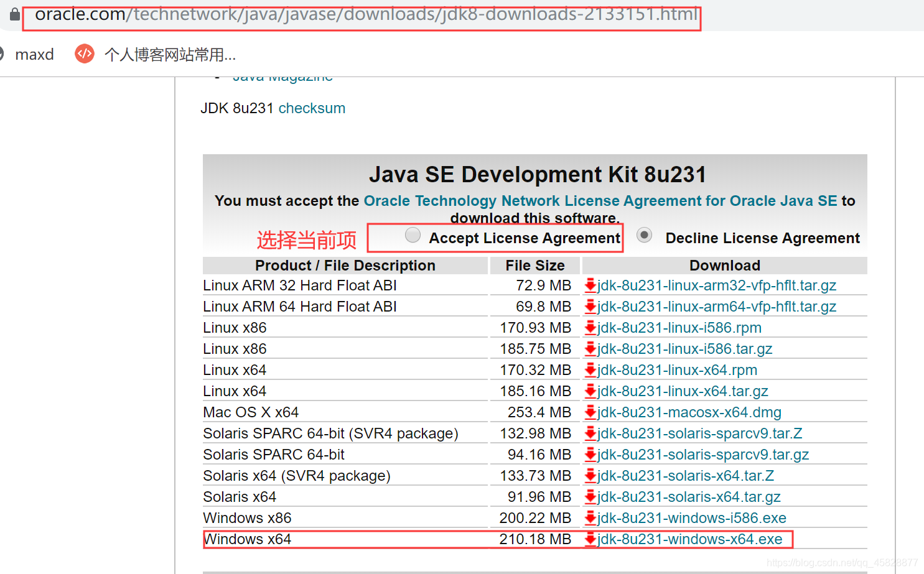Click download arrow icon for linux-x64.rpm

[590, 370]
